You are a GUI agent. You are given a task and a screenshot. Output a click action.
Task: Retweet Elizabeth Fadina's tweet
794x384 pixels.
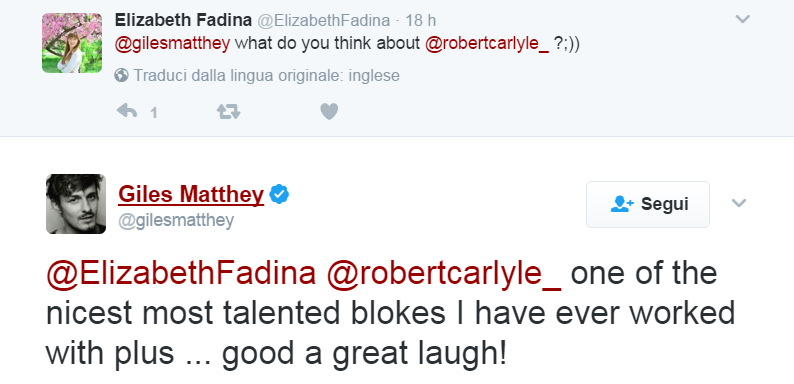[228, 111]
